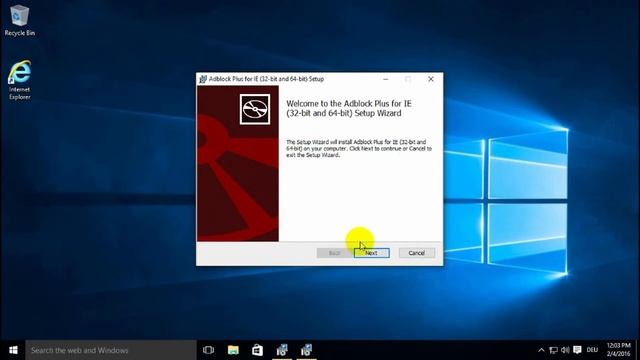Click the Setup Wizard description text
The image size is (640, 360).
(359, 149)
